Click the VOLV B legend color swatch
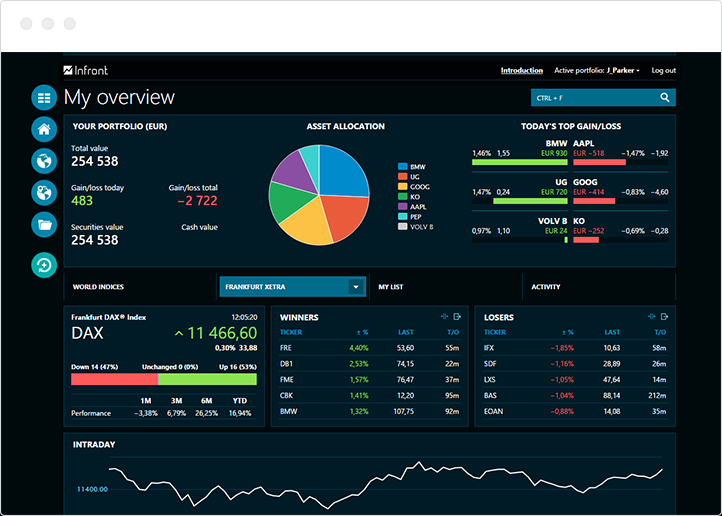The width and height of the screenshot is (722, 516). [x=402, y=226]
